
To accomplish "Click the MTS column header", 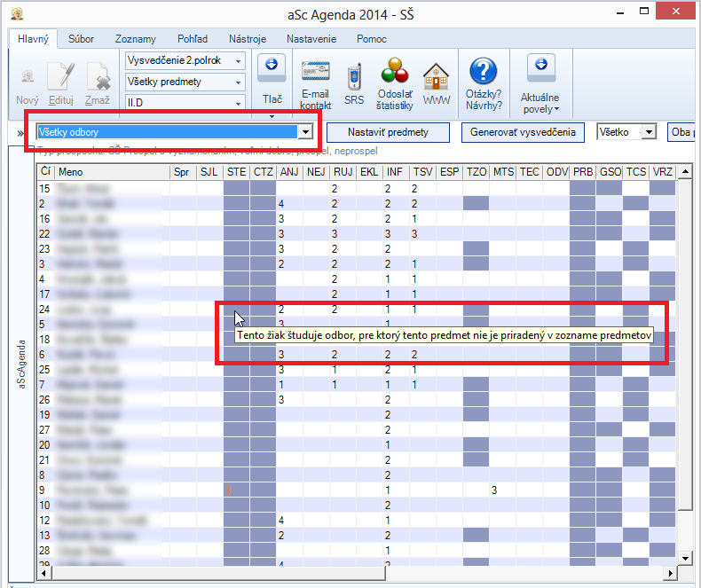I will pyautogui.click(x=502, y=172).
